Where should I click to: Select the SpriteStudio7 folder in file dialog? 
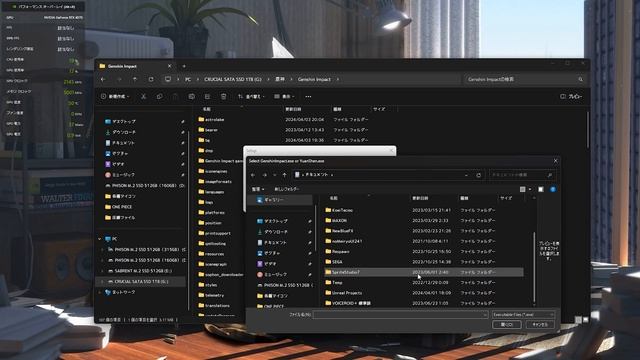[424, 272]
